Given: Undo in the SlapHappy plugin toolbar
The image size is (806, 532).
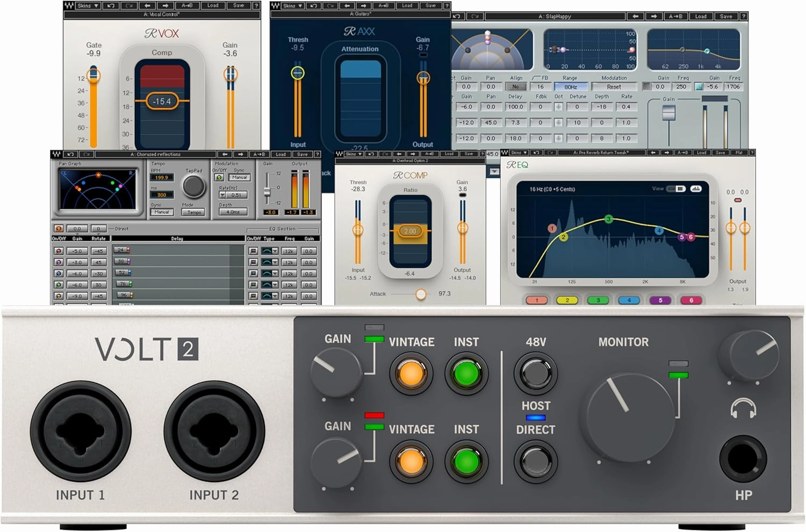Looking at the screenshot, I should [458, 16].
